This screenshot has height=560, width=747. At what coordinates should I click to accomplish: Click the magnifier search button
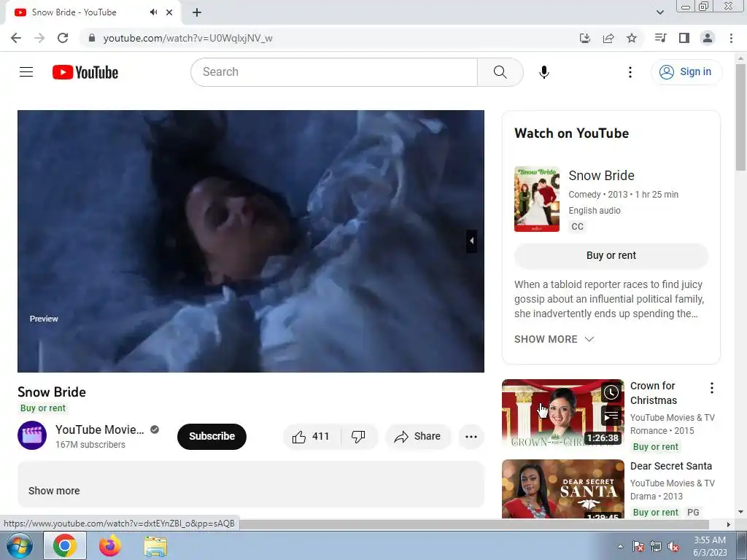[x=500, y=72]
